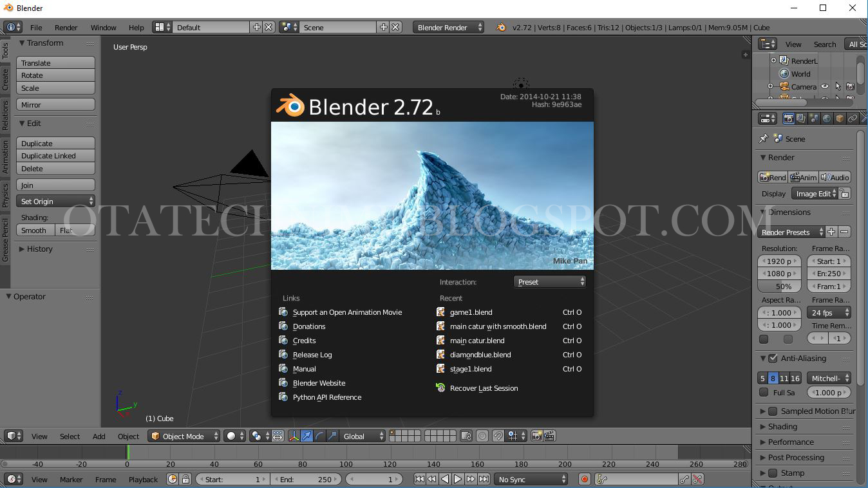Open the Render Layers properties tab

point(801,118)
